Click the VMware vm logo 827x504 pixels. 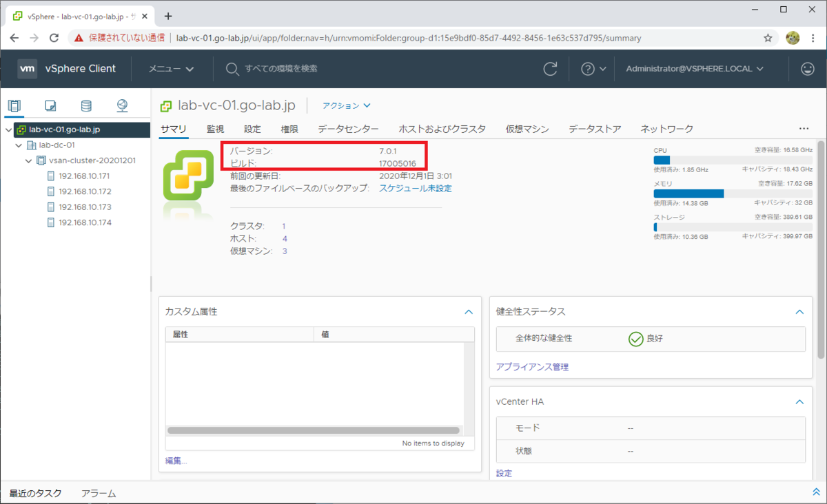point(28,68)
